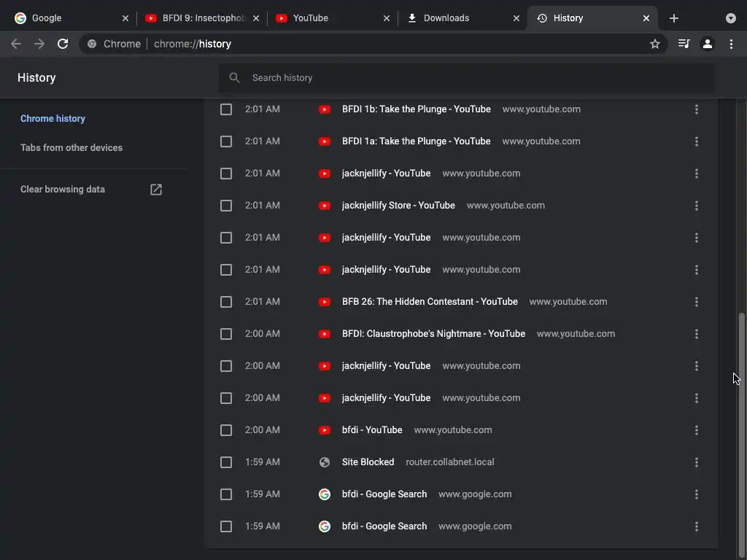Viewport: 747px width, 560px height.
Task: Open more actions for Site Blocked entry
Action: coord(697,462)
